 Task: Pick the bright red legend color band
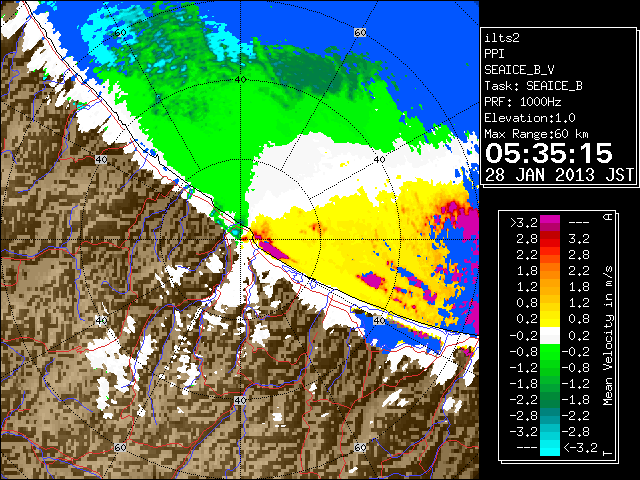pyautogui.click(x=550, y=242)
